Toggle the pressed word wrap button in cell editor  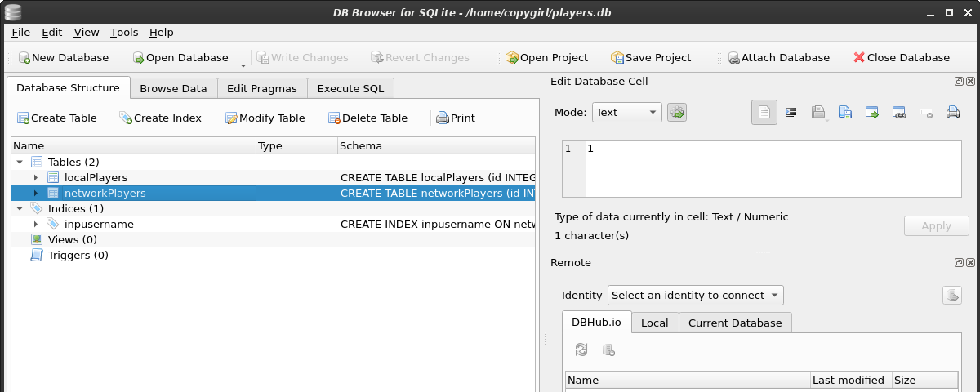click(764, 113)
